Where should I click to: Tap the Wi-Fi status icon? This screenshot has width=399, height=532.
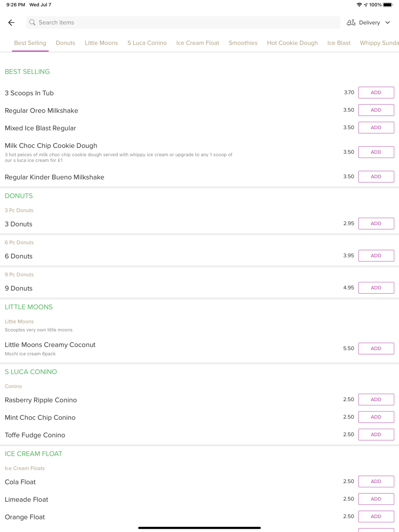point(359,5)
